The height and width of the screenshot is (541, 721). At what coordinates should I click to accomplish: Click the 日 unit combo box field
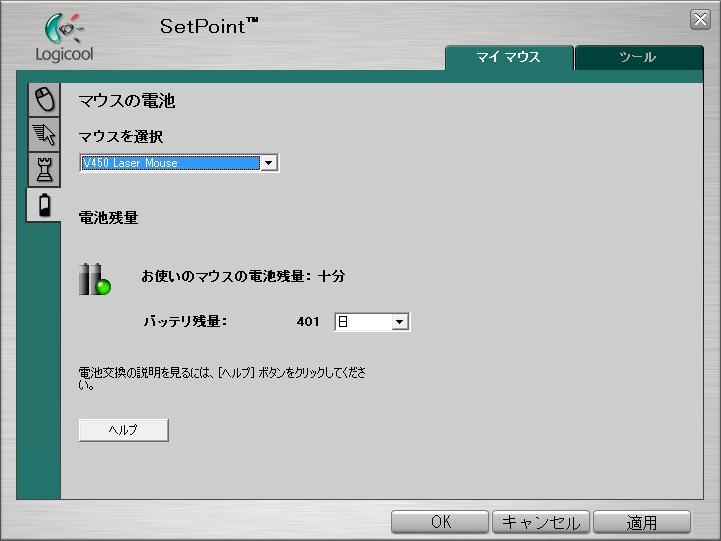372,322
